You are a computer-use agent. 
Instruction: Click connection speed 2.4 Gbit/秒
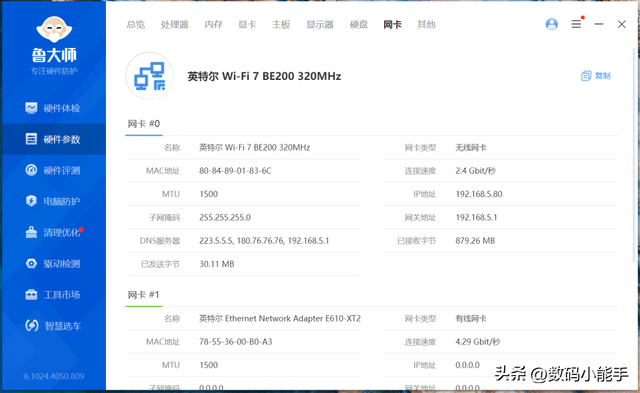coord(476,171)
